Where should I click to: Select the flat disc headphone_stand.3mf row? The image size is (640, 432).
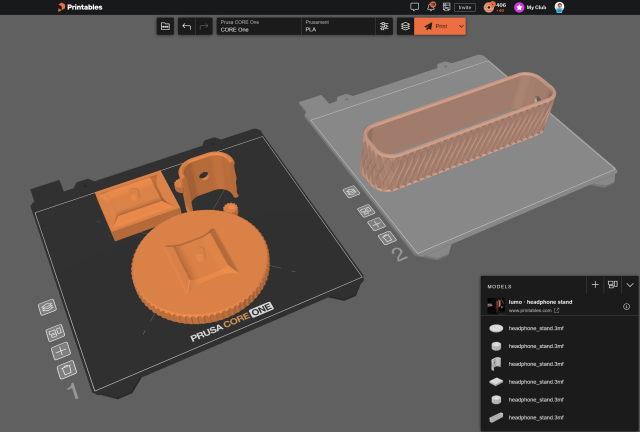[560, 328]
